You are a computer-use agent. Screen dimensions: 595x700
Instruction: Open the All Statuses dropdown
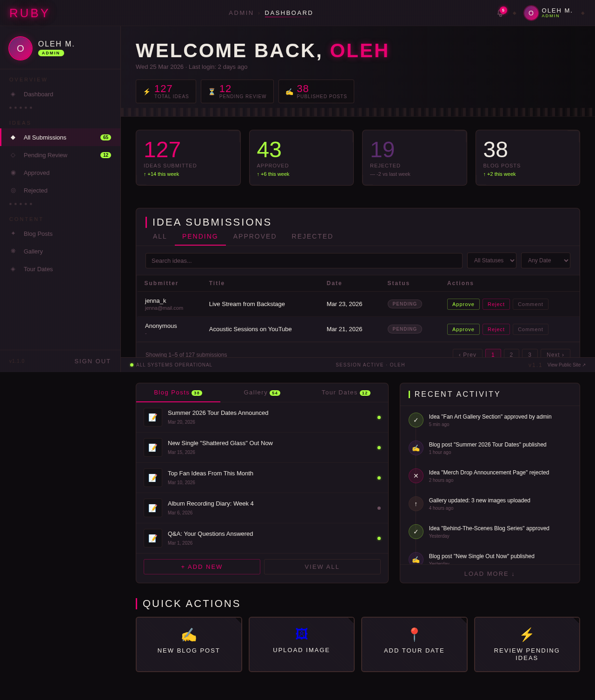point(491,260)
